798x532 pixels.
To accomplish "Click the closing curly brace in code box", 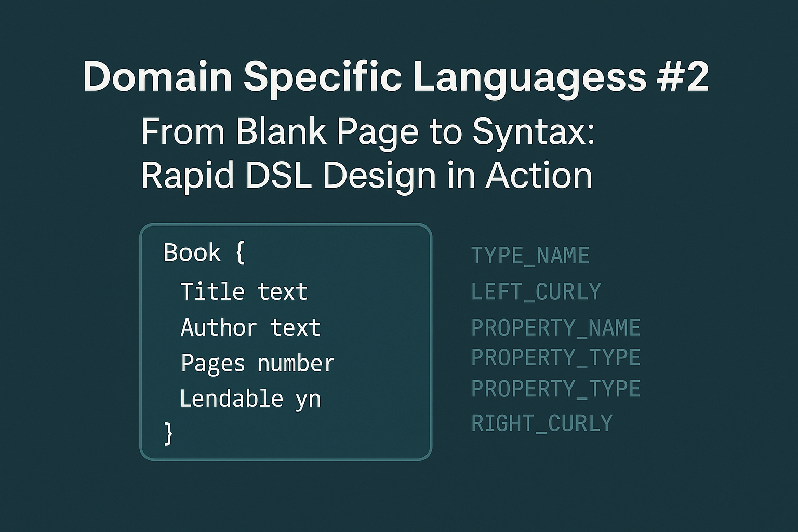I will coord(168,433).
